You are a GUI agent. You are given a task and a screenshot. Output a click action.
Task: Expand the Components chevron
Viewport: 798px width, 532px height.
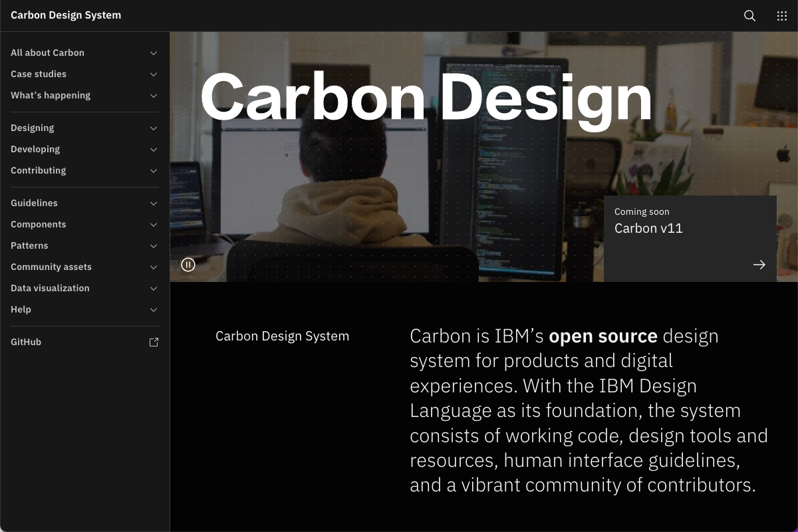[154, 225]
